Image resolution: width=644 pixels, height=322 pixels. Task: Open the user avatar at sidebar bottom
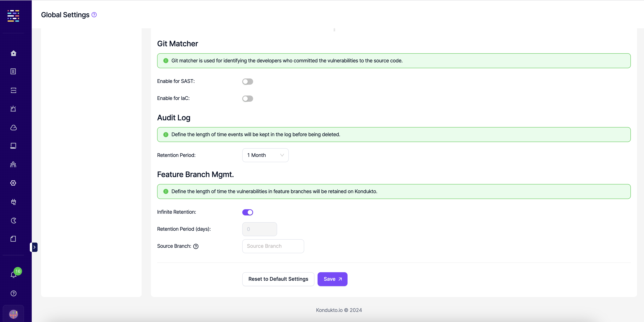(14, 314)
